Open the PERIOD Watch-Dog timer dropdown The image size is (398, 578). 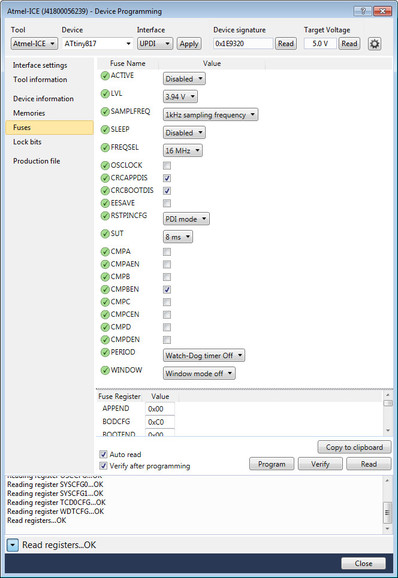[204, 356]
